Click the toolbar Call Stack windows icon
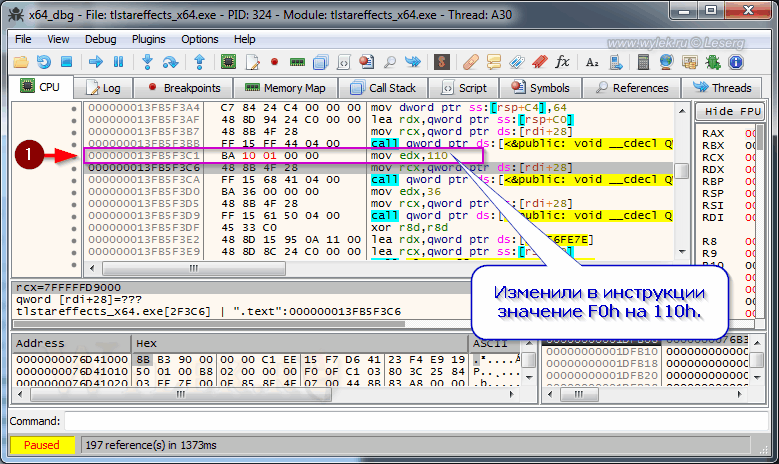779x464 pixels. [320, 62]
